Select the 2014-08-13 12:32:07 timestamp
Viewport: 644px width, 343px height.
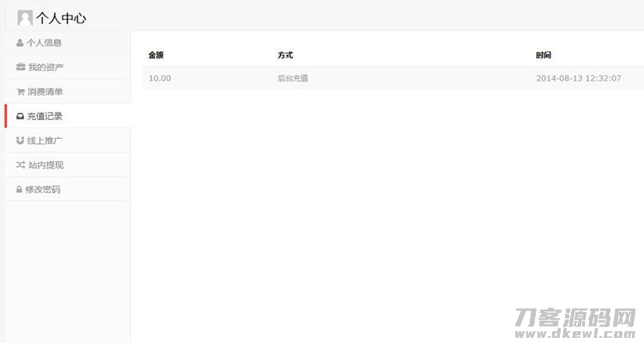click(x=578, y=78)
